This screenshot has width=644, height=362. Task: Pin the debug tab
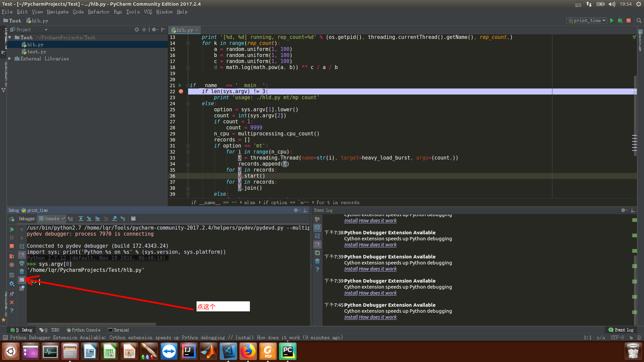[x=12, y=294]
